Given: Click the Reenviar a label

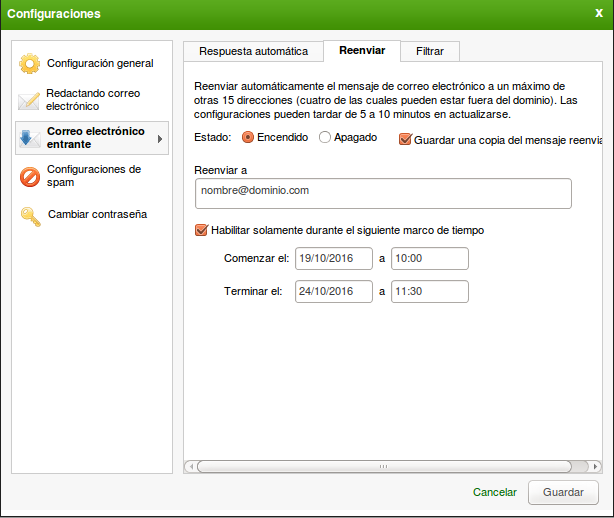Looking at the screenshot, I should coord(220,170).
